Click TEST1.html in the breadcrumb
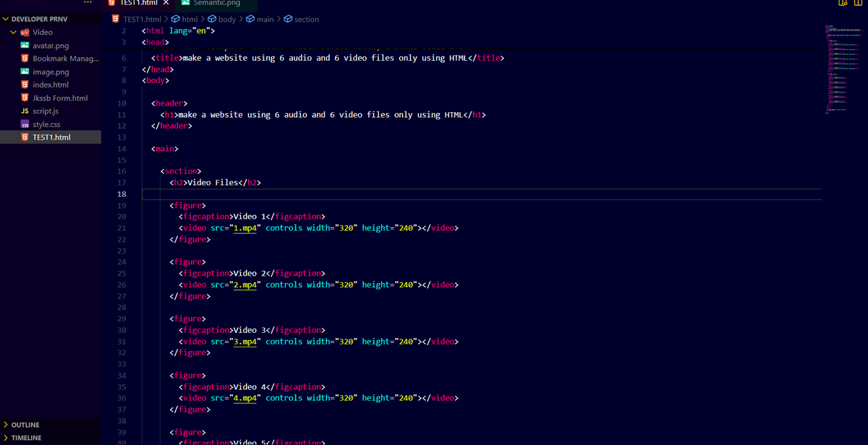 point(142,20)
